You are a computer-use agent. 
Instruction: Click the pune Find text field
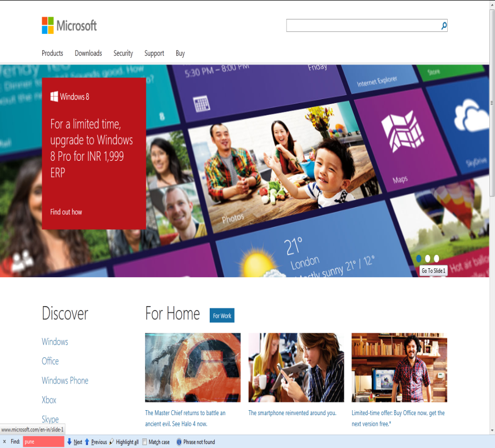pos(43,442)
